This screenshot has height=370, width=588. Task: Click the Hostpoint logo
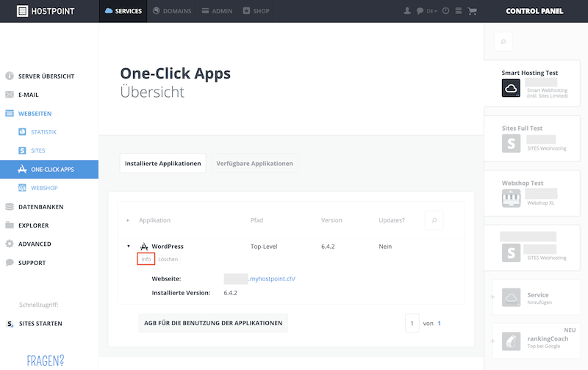46,11
